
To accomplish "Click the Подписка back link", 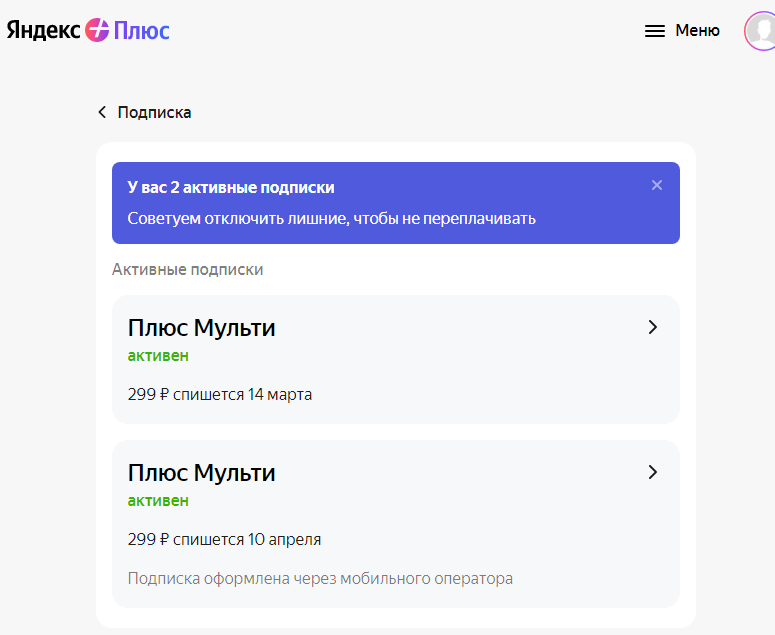I will tap(154, 112).
